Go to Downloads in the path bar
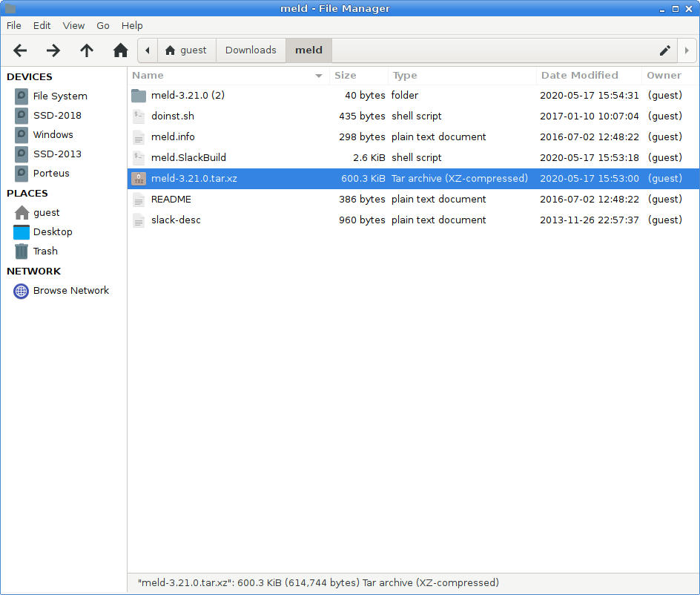The height and width of the screenshot is (595, 700). pyautogui.click(x=251, y=50)
